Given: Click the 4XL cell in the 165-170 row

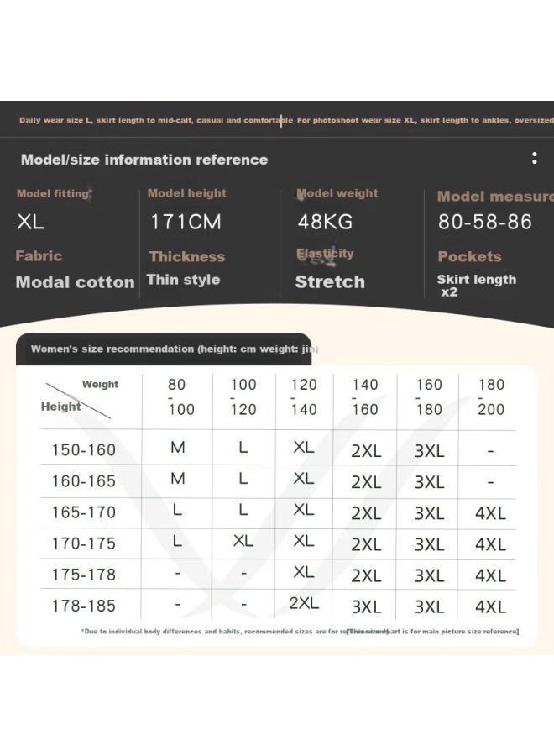Looking at the screenshot, I should click(x=490, y=513).
